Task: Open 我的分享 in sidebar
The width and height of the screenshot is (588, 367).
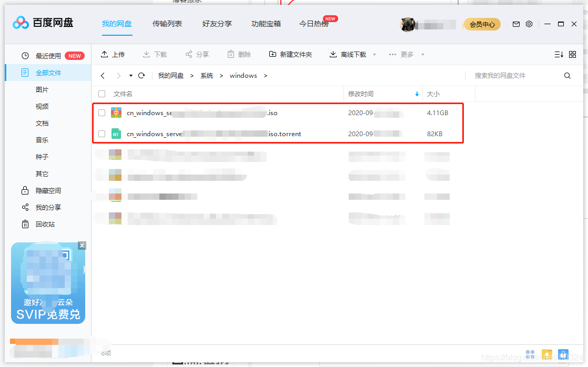Action: (x=41, y=207)
